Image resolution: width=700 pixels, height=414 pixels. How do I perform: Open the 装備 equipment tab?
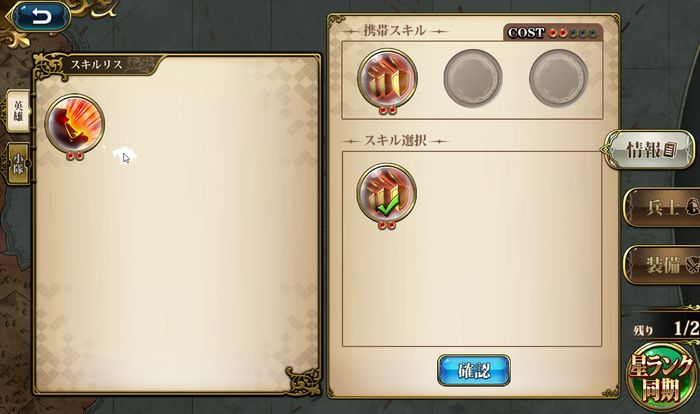[x=662, y=265]
